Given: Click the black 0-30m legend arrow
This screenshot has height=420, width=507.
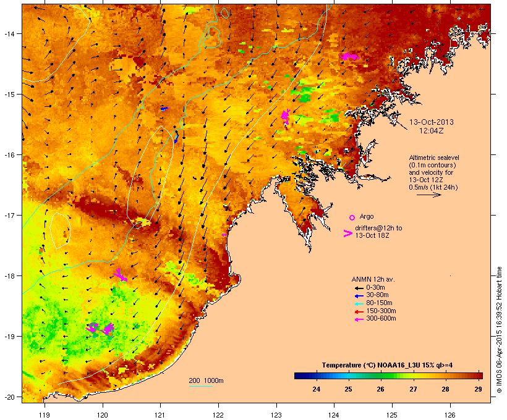Looking at the screenshot, I should pos(359,288).
